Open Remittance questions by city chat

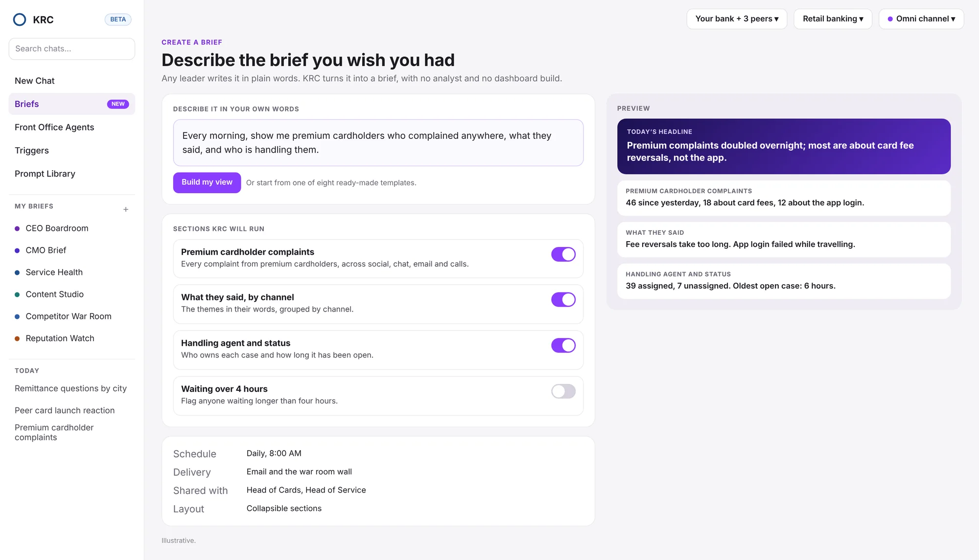[x=70, y=388]
